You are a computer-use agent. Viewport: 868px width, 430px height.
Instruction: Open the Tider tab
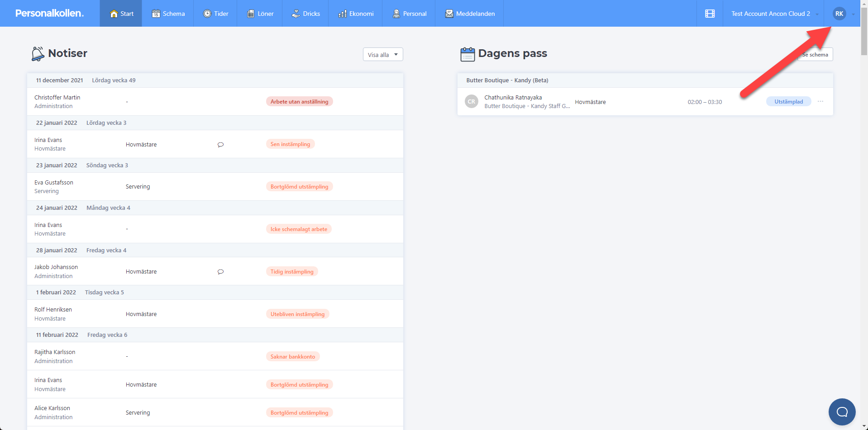point(215,14)
